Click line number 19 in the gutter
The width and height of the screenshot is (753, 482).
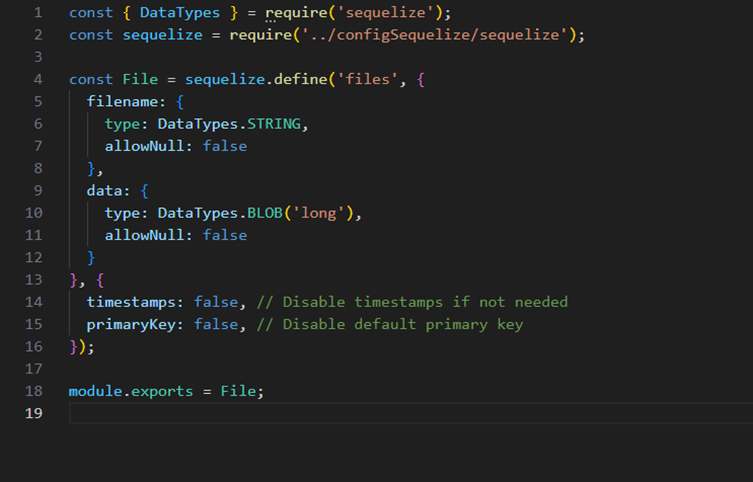point(34,413)
